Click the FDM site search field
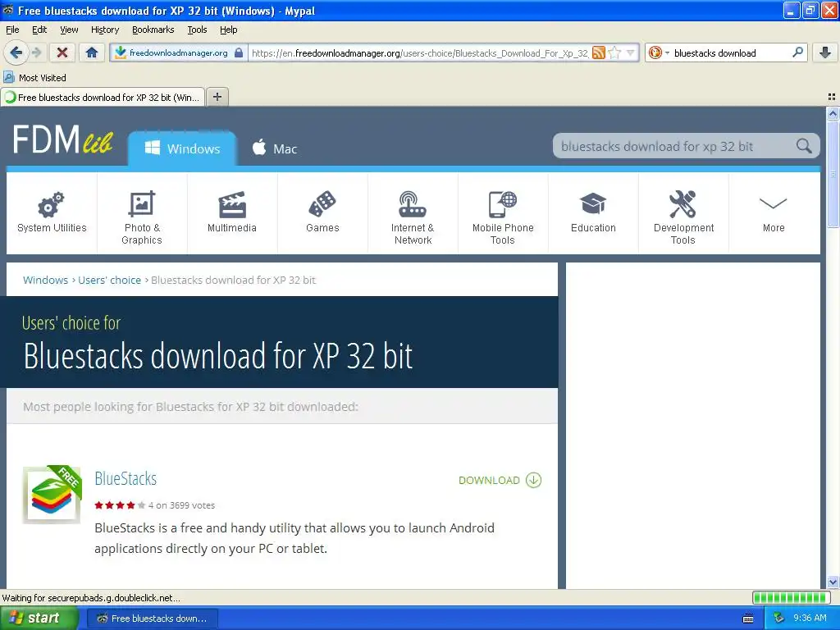This screenshot has height=630, width=840. point(676,146)
